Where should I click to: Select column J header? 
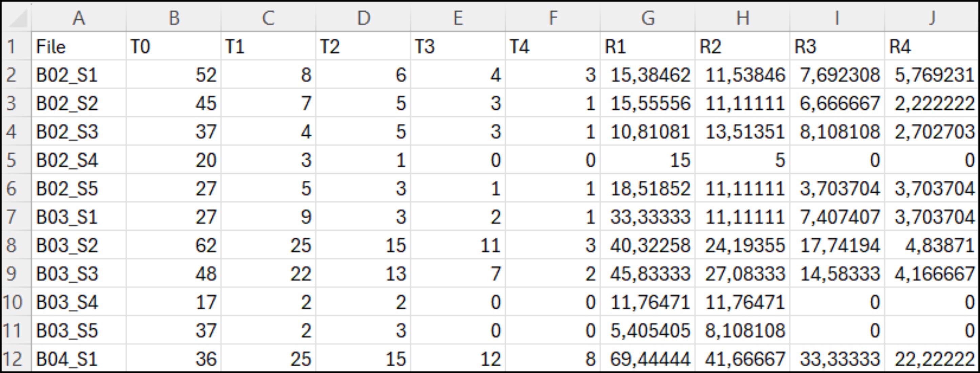click(932, 18)
